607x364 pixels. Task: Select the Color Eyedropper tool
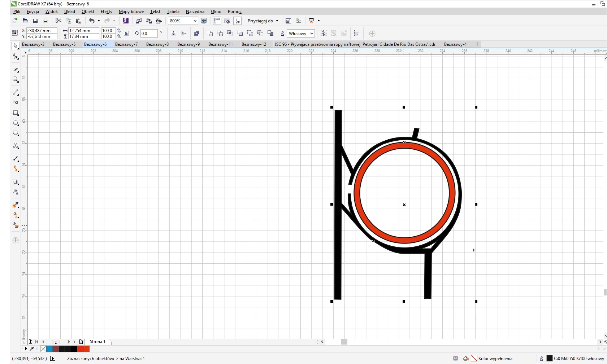pos(16,205)
